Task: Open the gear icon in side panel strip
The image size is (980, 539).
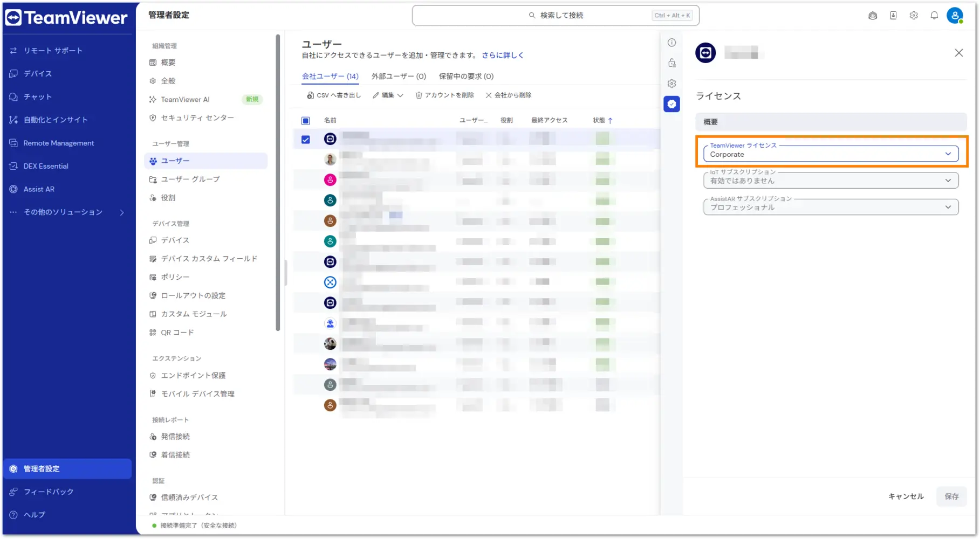Action: pyautogui.click(x=671, y=84)
